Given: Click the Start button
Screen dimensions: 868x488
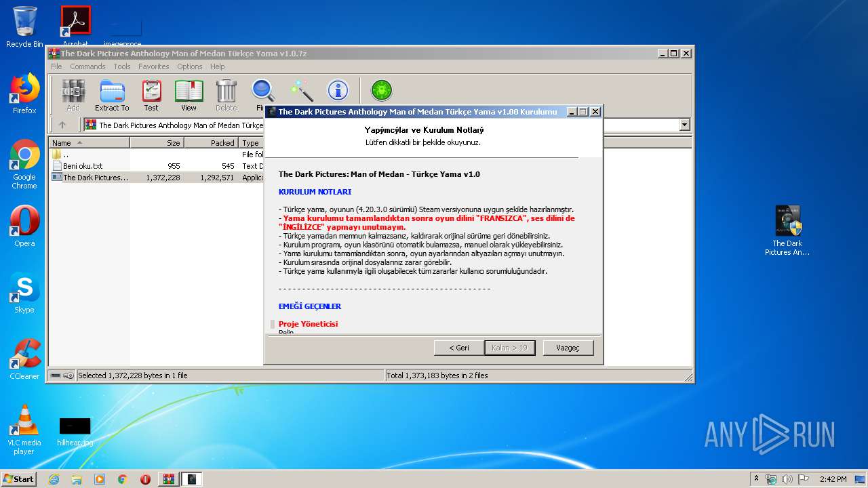Looking at the screenshot, I should [x=19, y=479].
